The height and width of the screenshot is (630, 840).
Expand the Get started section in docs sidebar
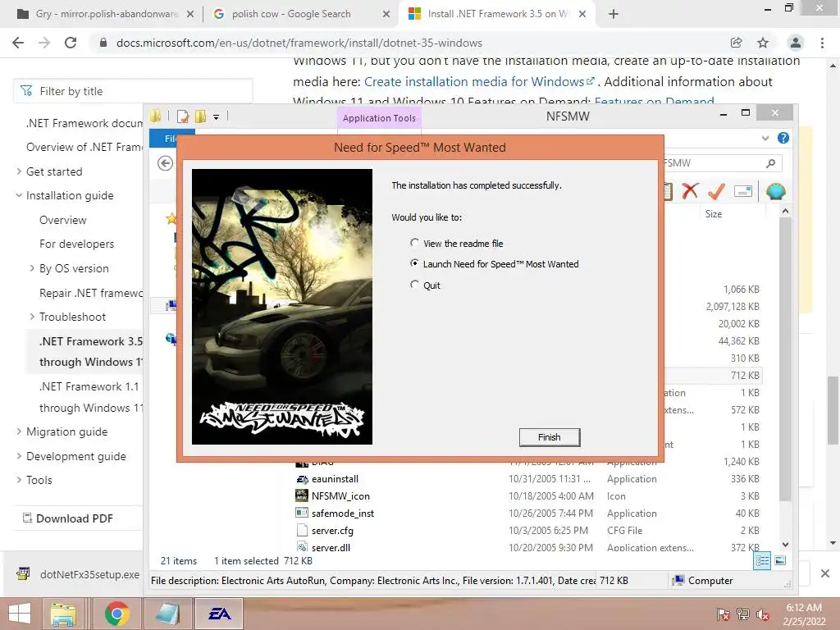point(20,171)
